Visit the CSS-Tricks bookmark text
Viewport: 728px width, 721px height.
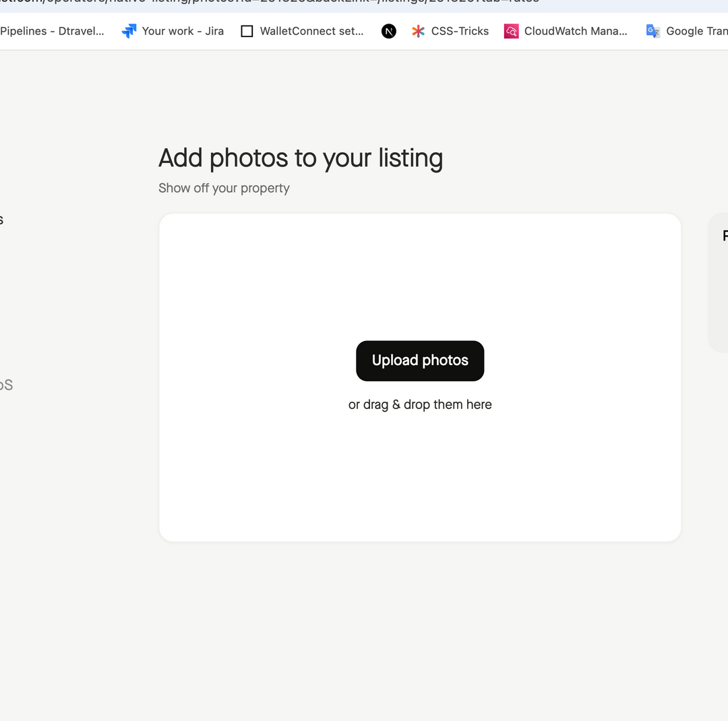click(460, 31)
